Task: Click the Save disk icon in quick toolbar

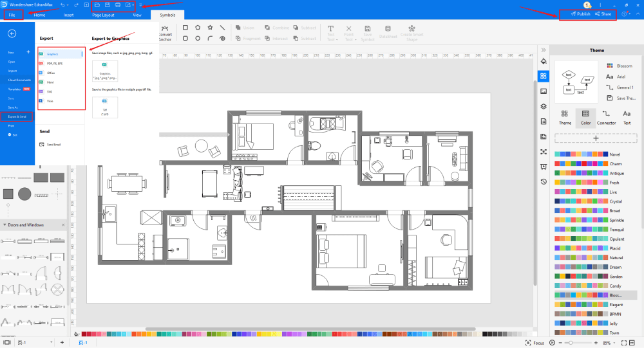Action: 108,5
